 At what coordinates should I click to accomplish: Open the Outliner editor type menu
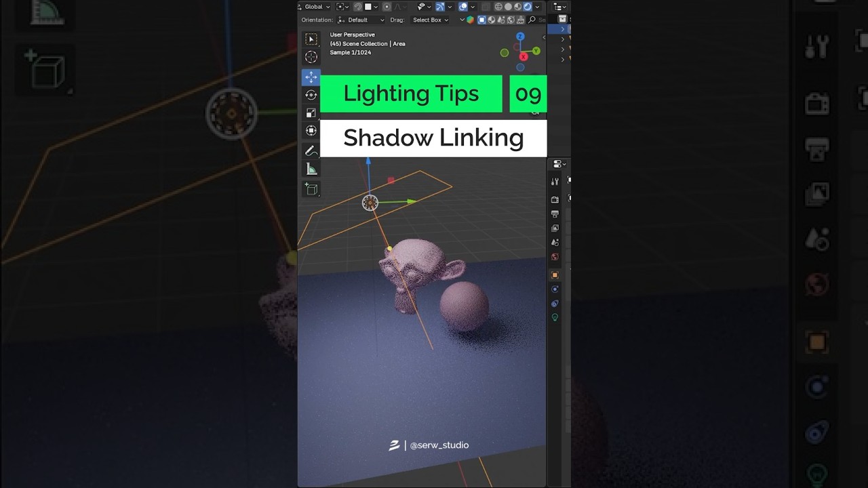coord(559,7)
